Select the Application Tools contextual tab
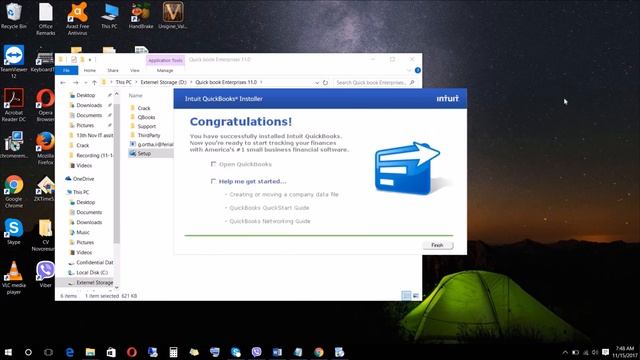Viewport: 640px width, 360px height. coord(165,60)
